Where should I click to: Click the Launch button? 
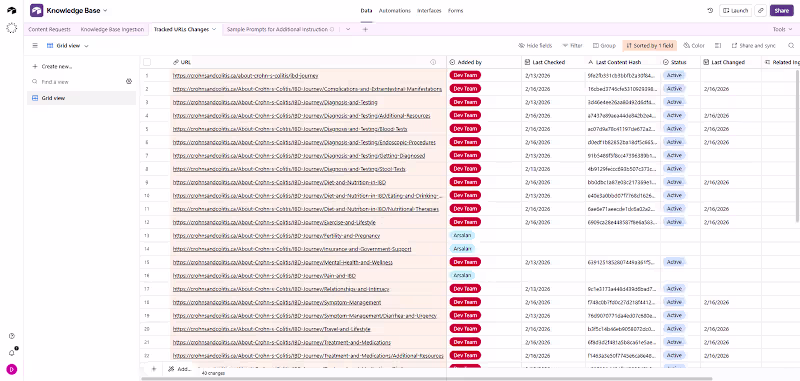pos(736,11)
